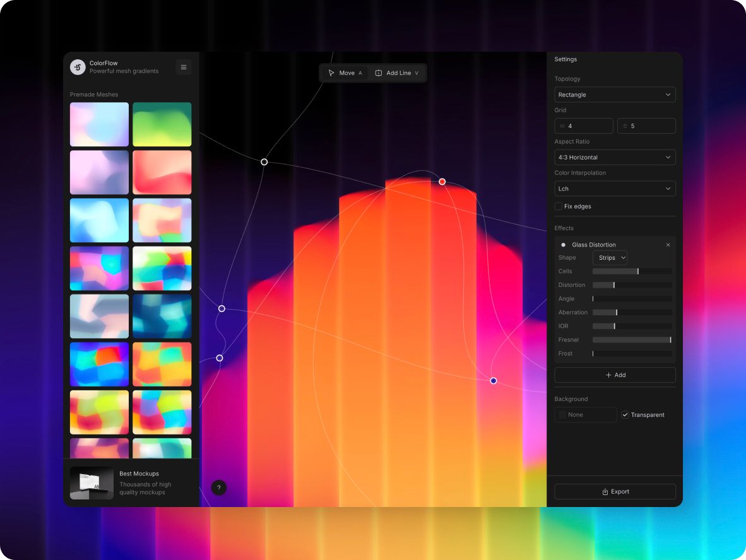746x560 pixels.
Task: Open the Shape Strips dropdown
Action: click(x=610, y=258)
